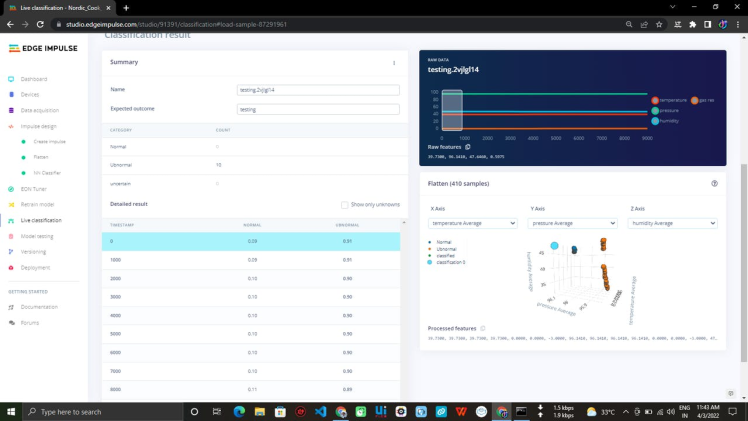Open the Forums link in sidebar

coord(30,323)
